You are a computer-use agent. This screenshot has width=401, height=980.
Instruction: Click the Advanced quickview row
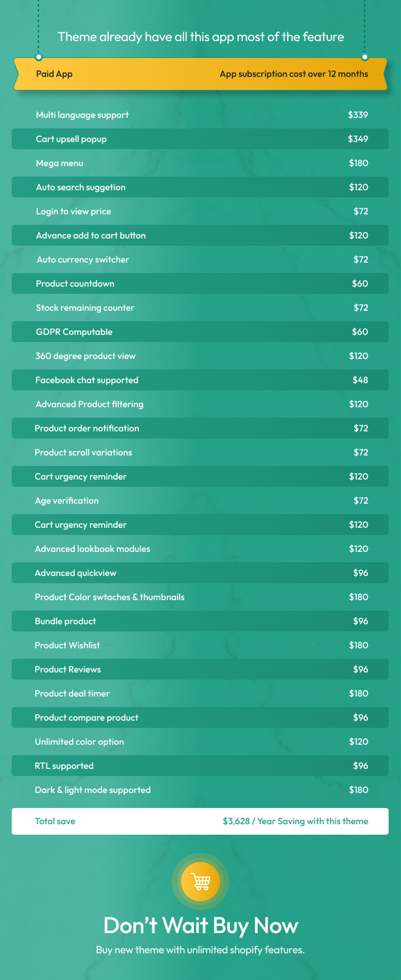pos(200,573)
